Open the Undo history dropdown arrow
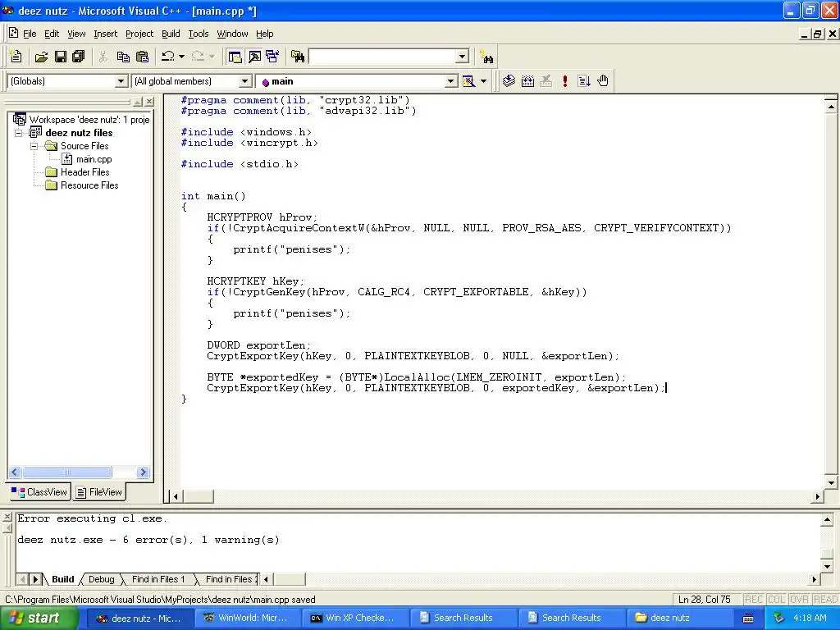Screen dimensions: 840x630 click(x=181, y=57)
